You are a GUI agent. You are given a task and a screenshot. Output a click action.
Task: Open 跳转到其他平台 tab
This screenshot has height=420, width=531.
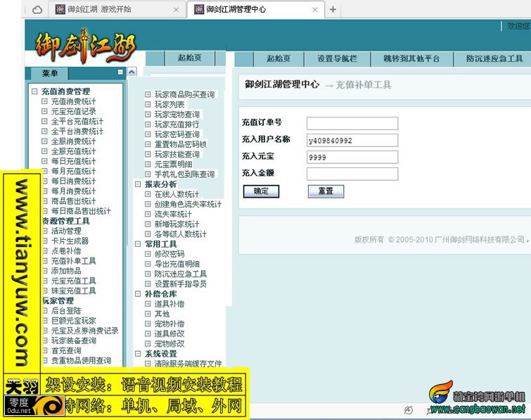click(x=411, y=59)
